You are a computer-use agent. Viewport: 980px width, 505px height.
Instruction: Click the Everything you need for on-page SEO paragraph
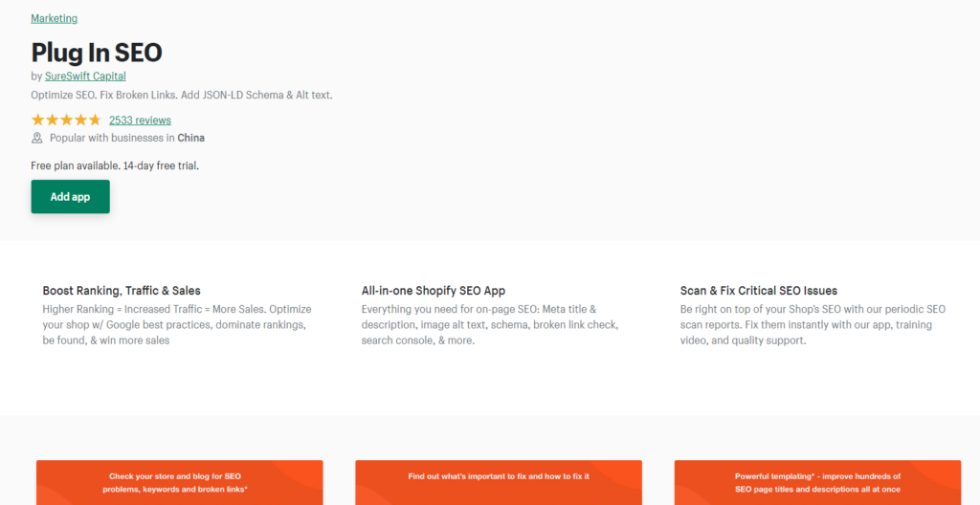[x=489, y=325]
